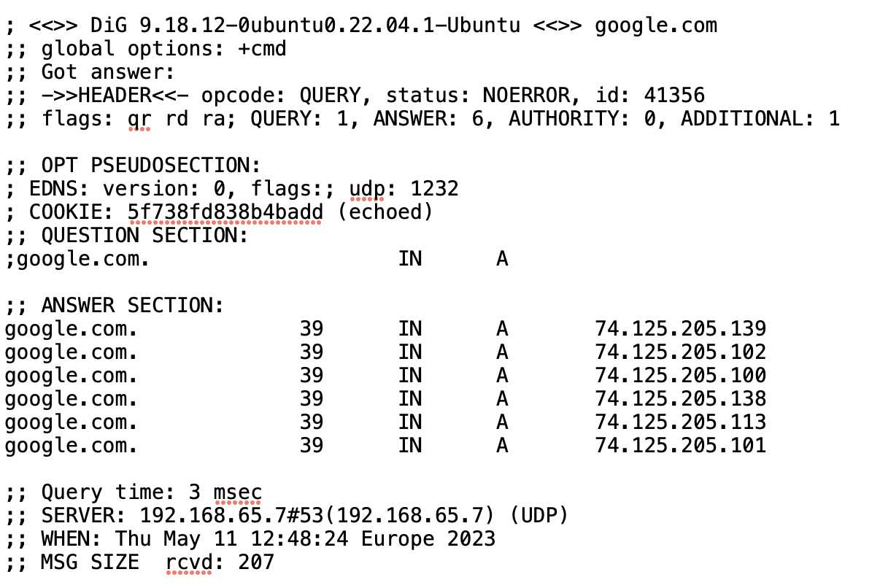
Task: Click the IP address 74.125.205.139
Action: 680,329
